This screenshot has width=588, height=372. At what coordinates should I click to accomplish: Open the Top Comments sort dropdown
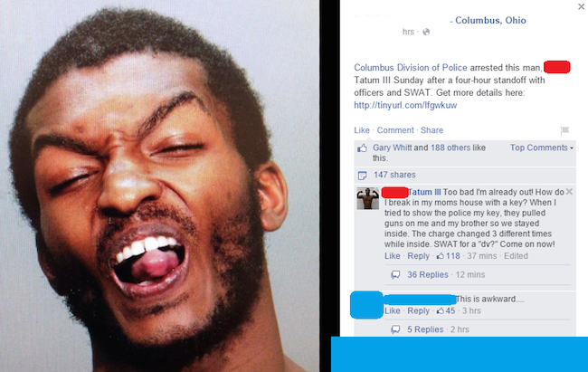[x=542, y=148]
